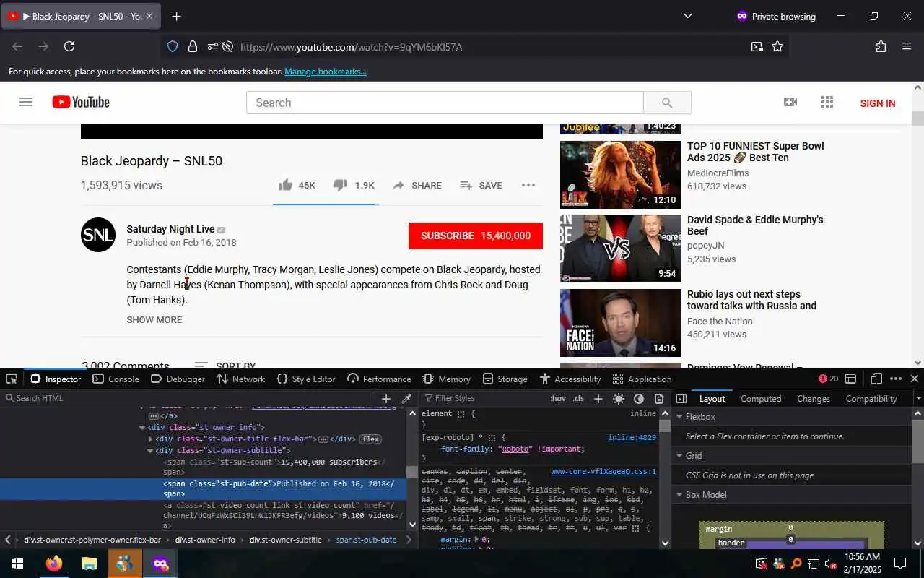This screenshot has height=578, width=924.
Task: Open the Style Editor tab
Action: 306,379
